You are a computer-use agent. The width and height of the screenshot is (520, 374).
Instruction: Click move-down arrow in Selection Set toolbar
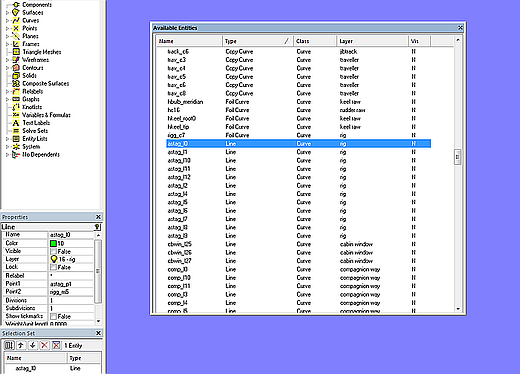(x=33, y=345)
